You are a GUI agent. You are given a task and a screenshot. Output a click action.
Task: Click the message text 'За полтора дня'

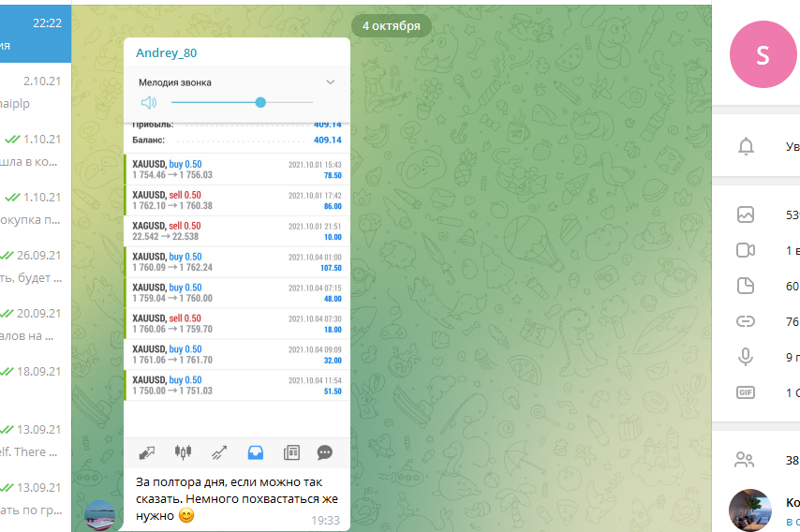click(181, 482)
